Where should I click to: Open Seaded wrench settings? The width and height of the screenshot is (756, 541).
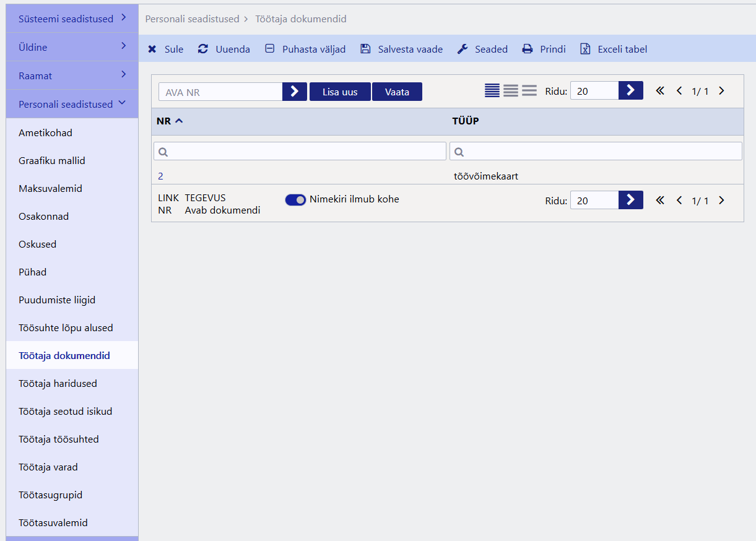click(463, 49)
